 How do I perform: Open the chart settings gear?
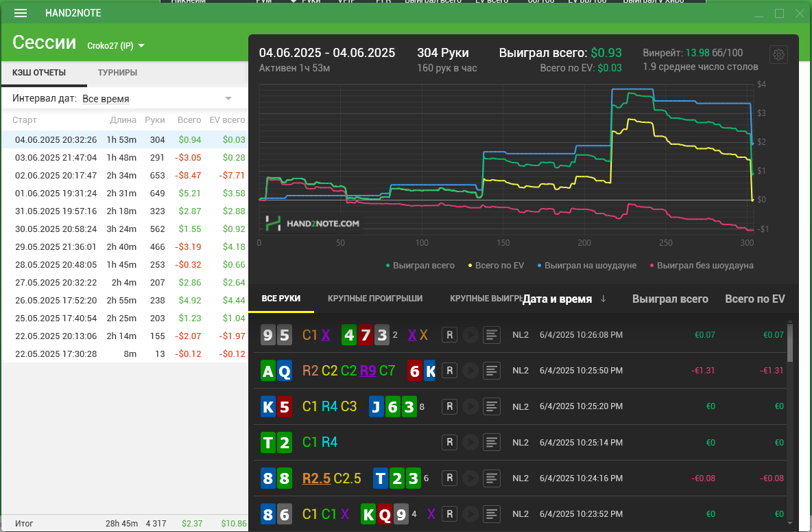[x=779, y=54]
